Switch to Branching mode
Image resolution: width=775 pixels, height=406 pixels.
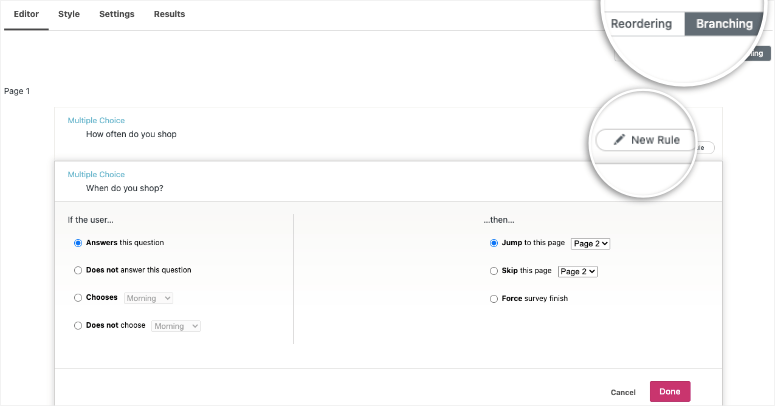coord(724,24)
